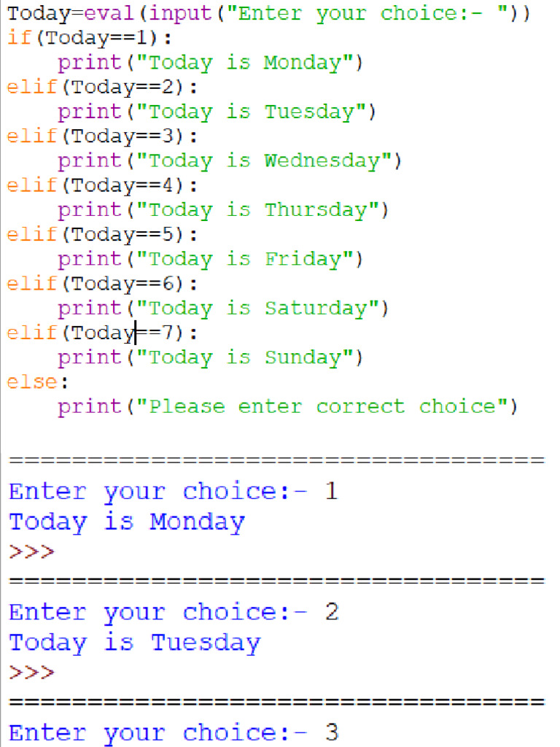Viewport: 560px width, 747px height.
Task: Click the "Today is Saturday" print statement
Action: click(223, 309)
